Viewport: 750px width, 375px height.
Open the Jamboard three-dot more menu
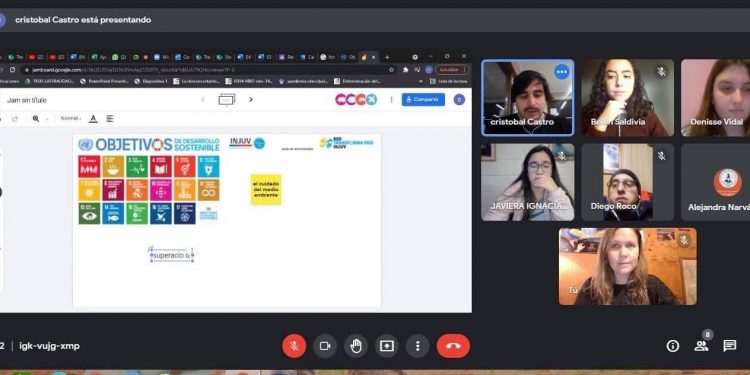pyautogui.click(x=391, y=99)
